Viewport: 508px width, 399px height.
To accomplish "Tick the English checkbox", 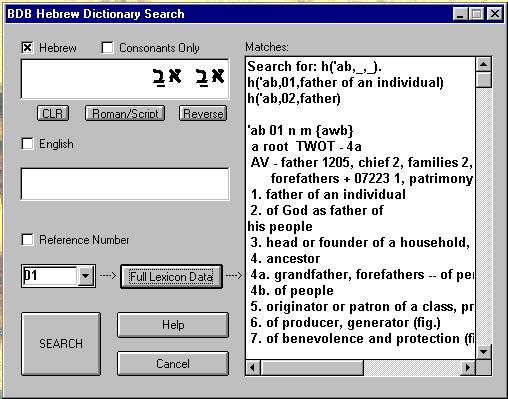I will pyautogui.click(x=27, y=144).
